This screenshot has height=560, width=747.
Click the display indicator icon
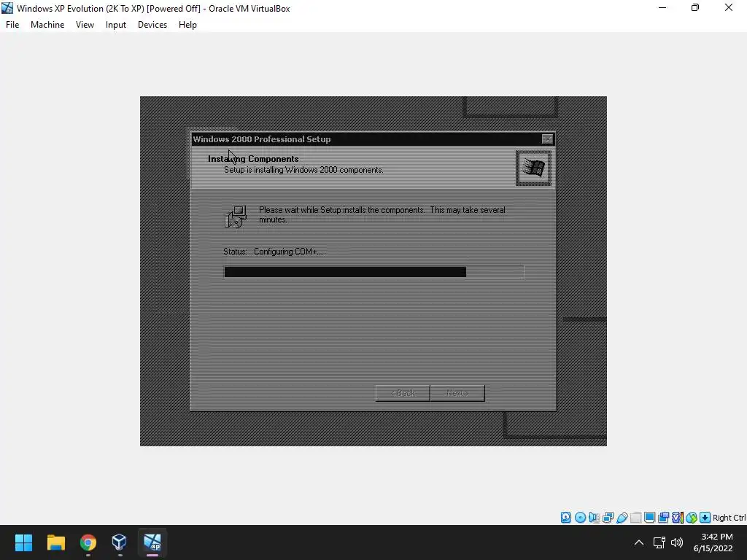649,518
